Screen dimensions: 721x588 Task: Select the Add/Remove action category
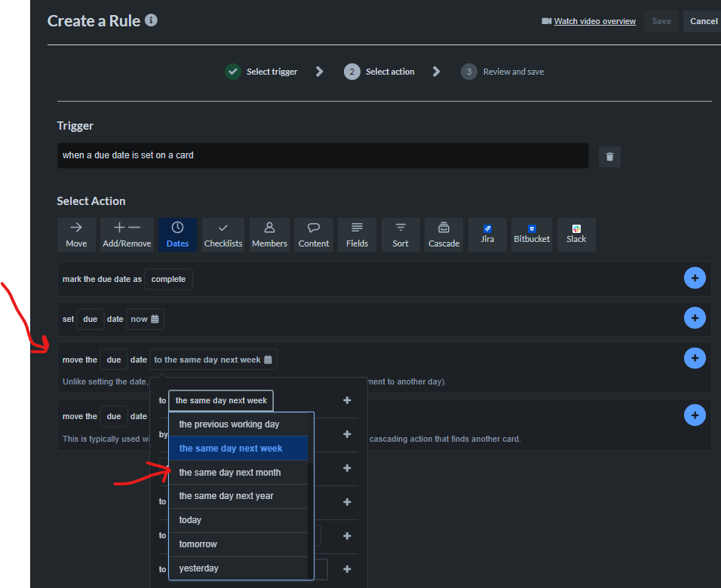pyautogui.click(x=127, y=234)
